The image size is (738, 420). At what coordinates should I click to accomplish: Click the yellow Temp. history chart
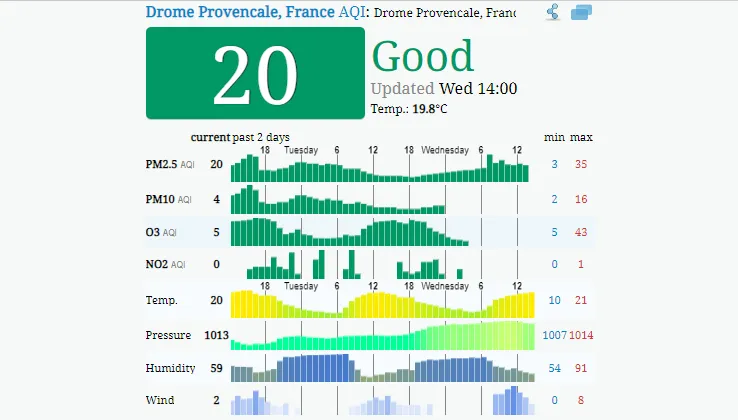tap(380, 302)
